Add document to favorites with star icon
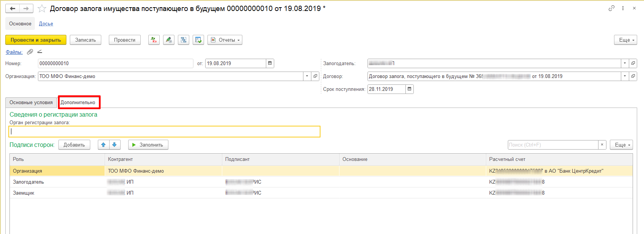The height and width of the screenshot is (234, 644). pyautogui.click(x=42, y=8)
